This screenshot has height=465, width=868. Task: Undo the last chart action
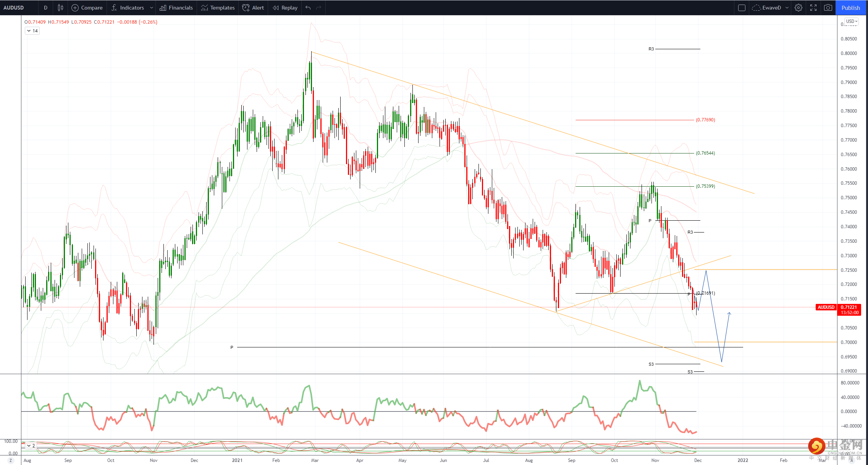tap(308, 8)
